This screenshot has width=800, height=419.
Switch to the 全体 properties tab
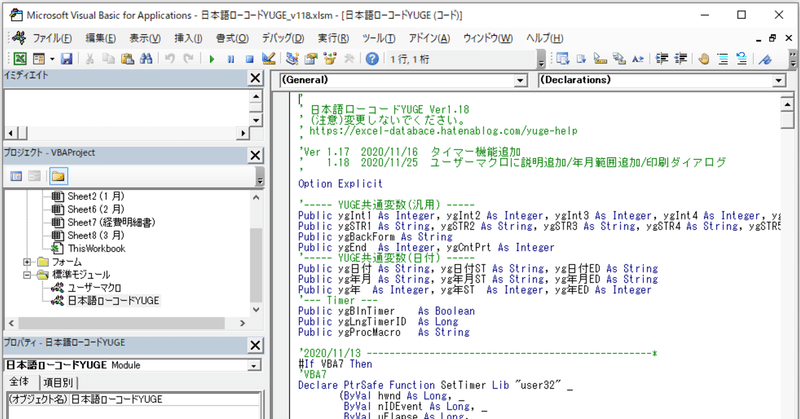point(20,382)
